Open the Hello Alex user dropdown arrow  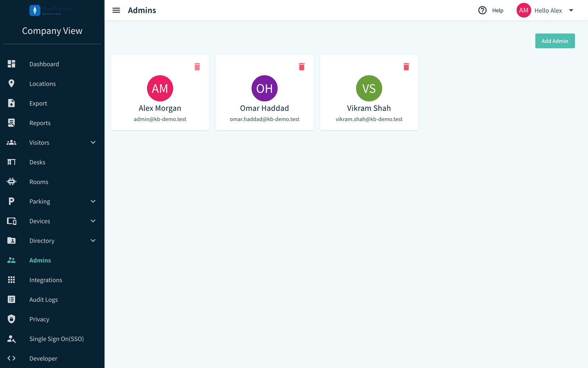(x=571, y=10)
